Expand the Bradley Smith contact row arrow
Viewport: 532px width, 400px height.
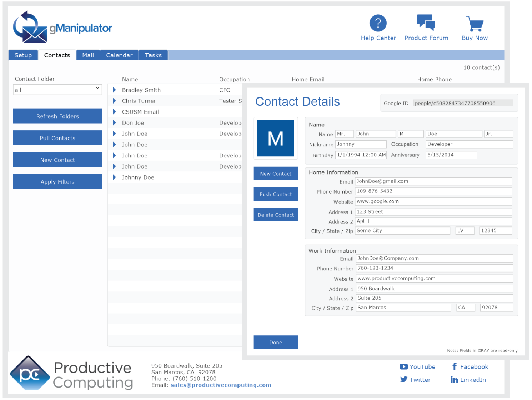coord(115,90)
